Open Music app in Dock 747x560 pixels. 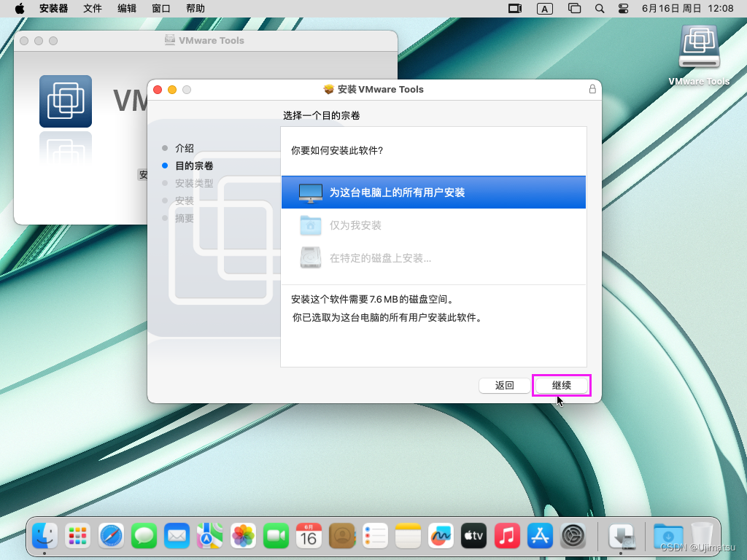pos(507,536)
